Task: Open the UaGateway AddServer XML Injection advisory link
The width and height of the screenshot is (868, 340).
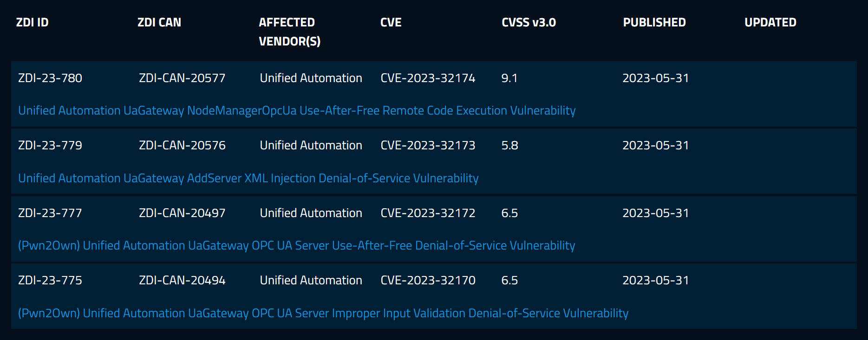Action: 248,178
